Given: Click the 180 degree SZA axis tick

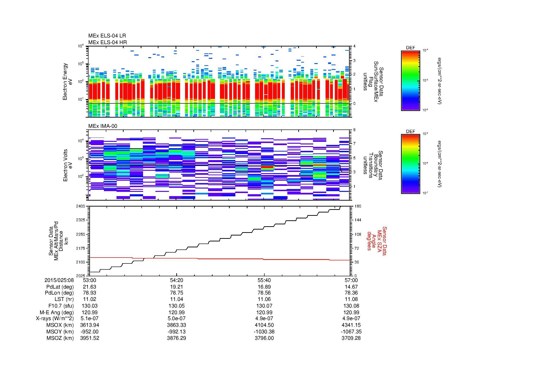Looking at the screenshot, I should point(358,206).
